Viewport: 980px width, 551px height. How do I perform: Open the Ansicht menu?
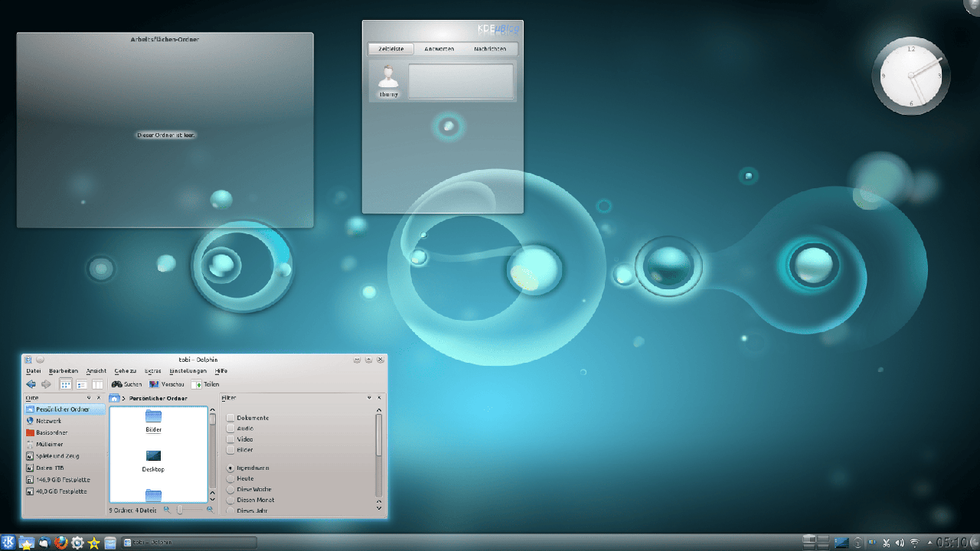point(96,371)
